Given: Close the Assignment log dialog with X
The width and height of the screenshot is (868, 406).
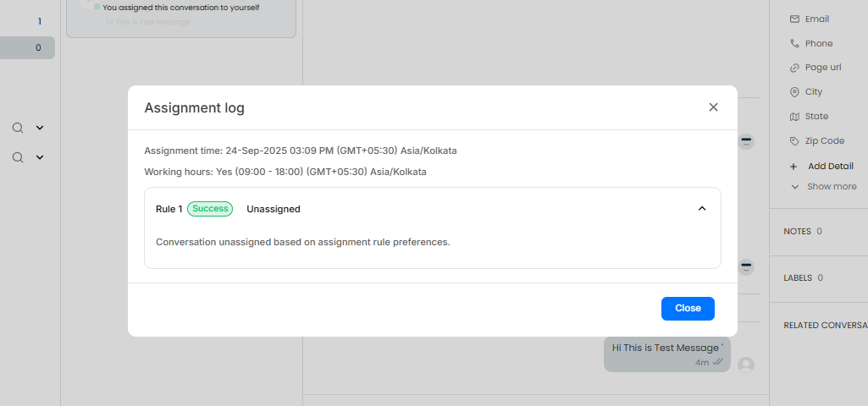Looking at the screenshot, I should [713, 107].
